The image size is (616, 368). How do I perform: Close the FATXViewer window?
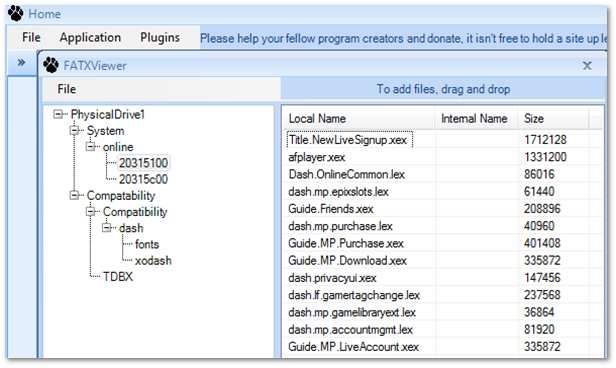click(x=587, y=65)
